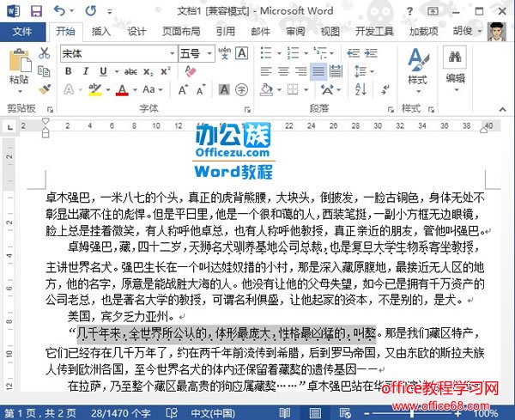The width and height of the screenshot is (515, 420).
Task: Switch to the 审阅 Review tab
Action: (x=295, y=32)
